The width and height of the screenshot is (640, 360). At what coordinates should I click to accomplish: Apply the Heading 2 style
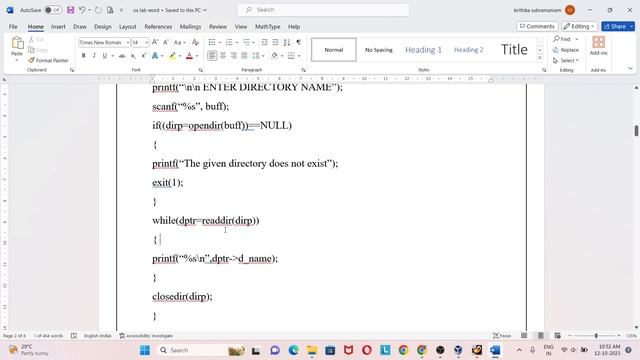click(468, 50)
